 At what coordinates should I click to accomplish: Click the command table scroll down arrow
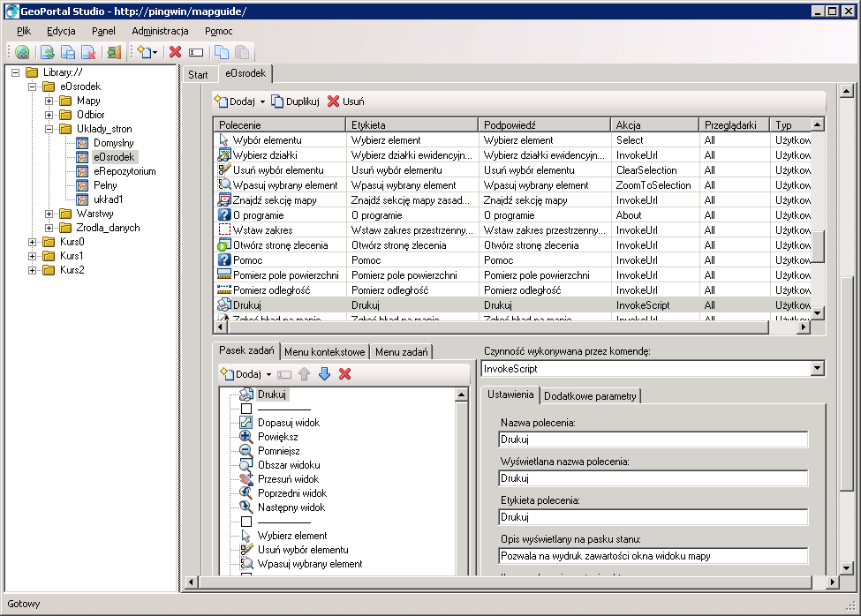pos(818,313)
